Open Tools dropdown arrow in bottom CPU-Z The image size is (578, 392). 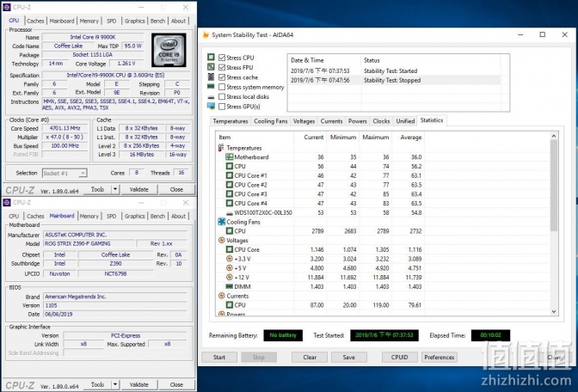(x=115, y=384)
